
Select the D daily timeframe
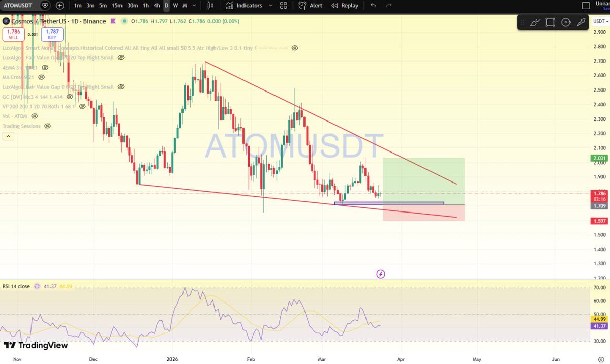coord(166,6)
